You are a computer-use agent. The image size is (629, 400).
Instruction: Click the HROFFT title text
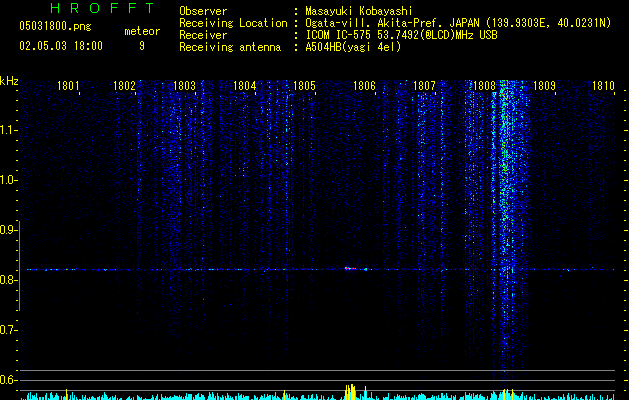103,8
